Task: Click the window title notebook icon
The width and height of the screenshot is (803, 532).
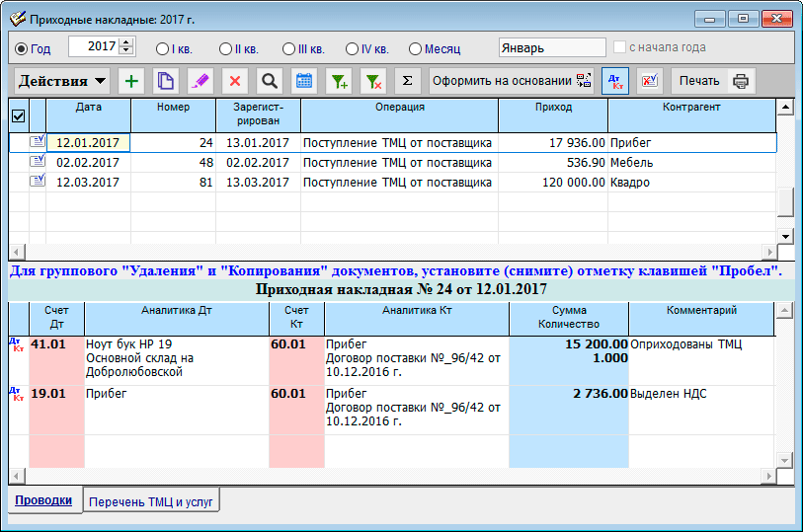Action: 18,19
